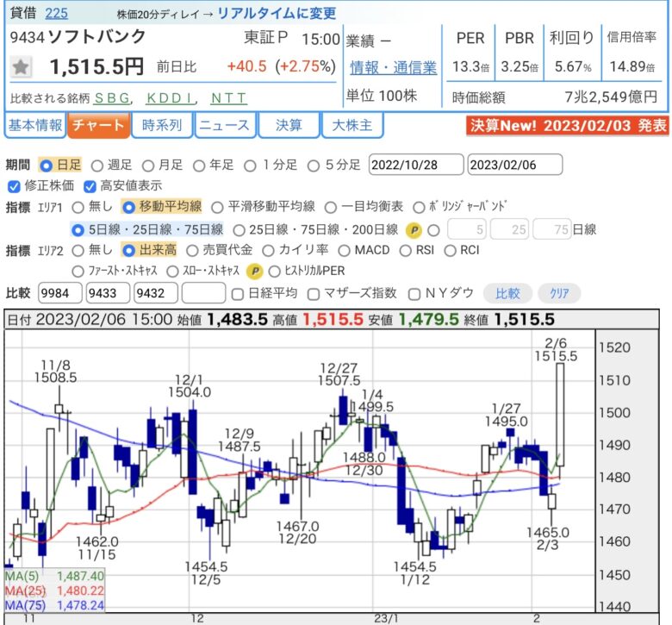
Task: Click the 1454.5 1/12 low label on chart
Action: point(415,573)
